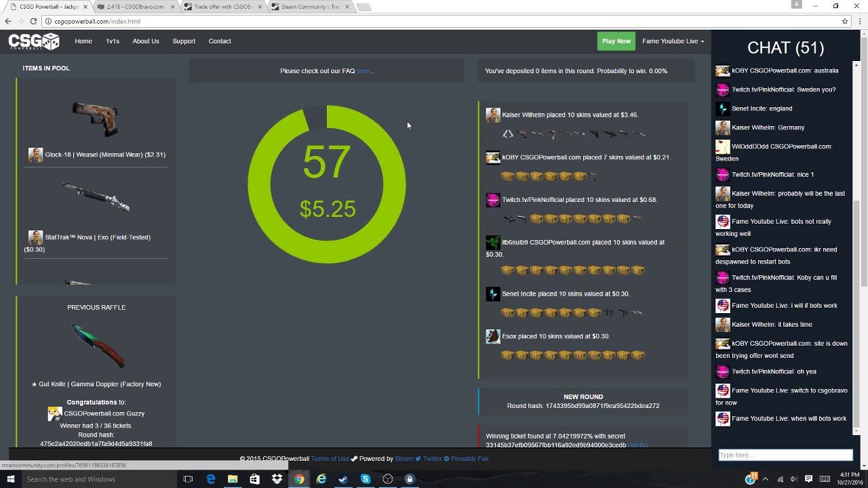The height and width of the screenshot is (488, 868).
Task: Click the volume icon in system tray
Action: [x=793, y=479]
